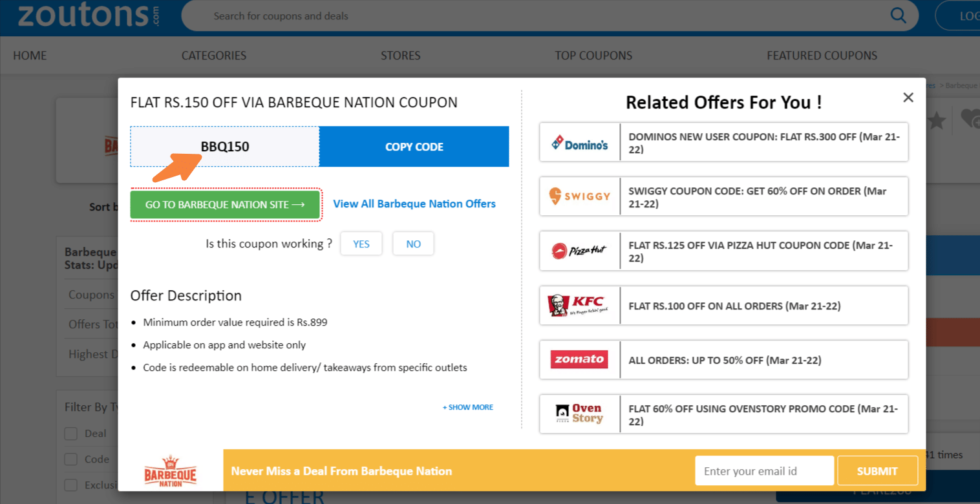Submit the email subscription

click(877, 471)
